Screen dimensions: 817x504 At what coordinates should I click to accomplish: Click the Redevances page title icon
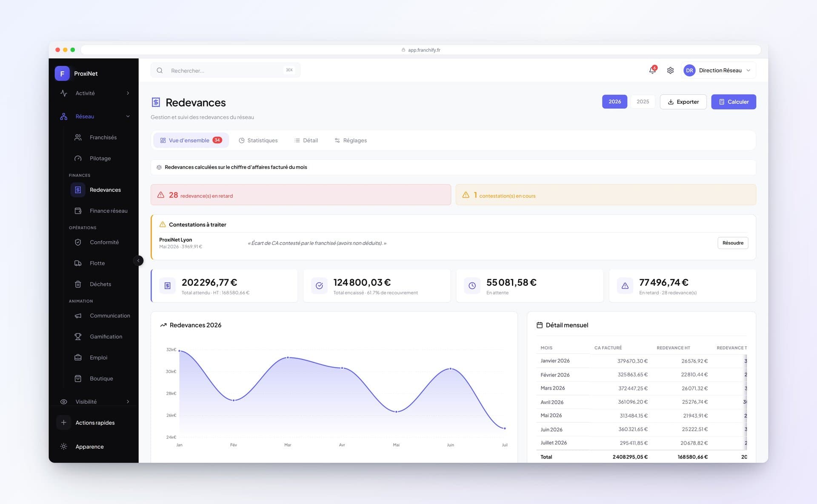pos(156,102)
